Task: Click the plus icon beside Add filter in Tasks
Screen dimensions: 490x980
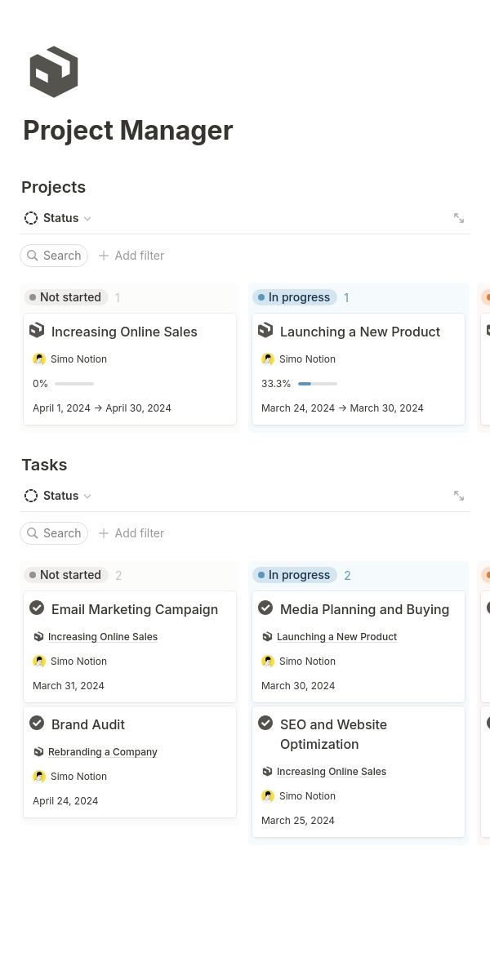Action: (104, 533)
